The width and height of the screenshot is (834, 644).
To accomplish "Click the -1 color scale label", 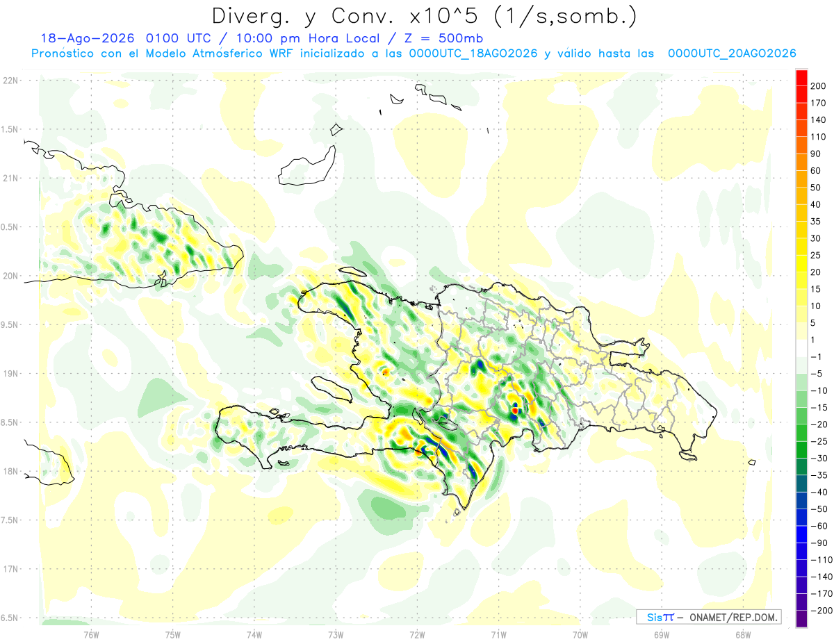I will 817,357.
